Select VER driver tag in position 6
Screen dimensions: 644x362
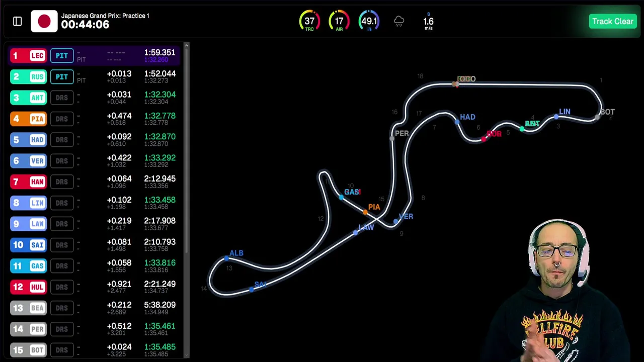coord(28,161)
